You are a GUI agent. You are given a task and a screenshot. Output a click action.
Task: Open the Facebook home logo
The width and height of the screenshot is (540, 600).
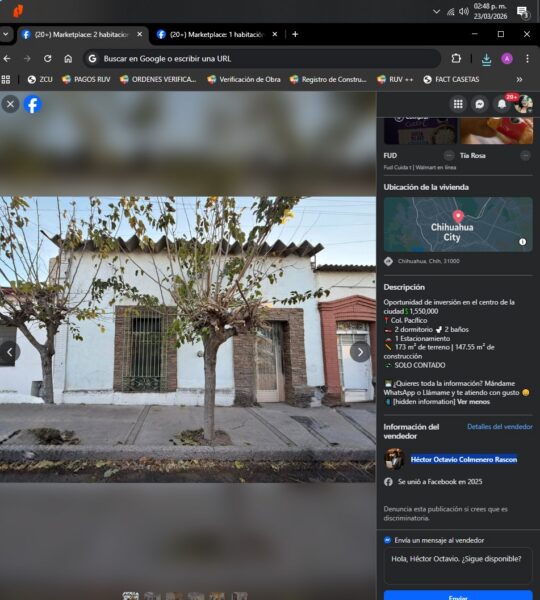point(33,104)
